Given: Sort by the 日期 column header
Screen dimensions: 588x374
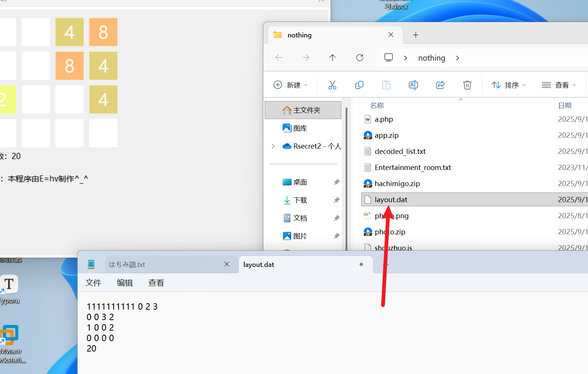Looking at the screenshot, I should [565, 106].
